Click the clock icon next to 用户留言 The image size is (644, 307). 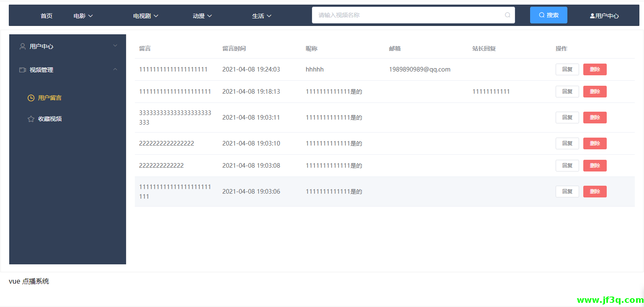[x=31, y=98]
